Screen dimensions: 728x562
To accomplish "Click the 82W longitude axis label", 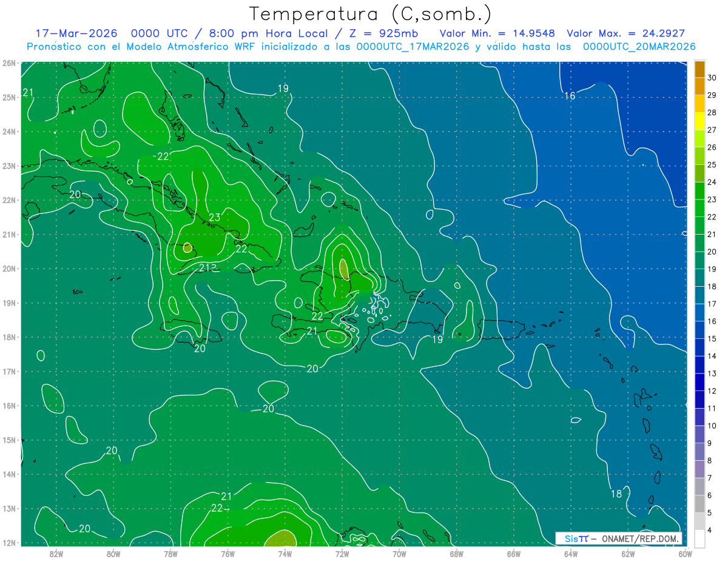I will pos(56,553).
